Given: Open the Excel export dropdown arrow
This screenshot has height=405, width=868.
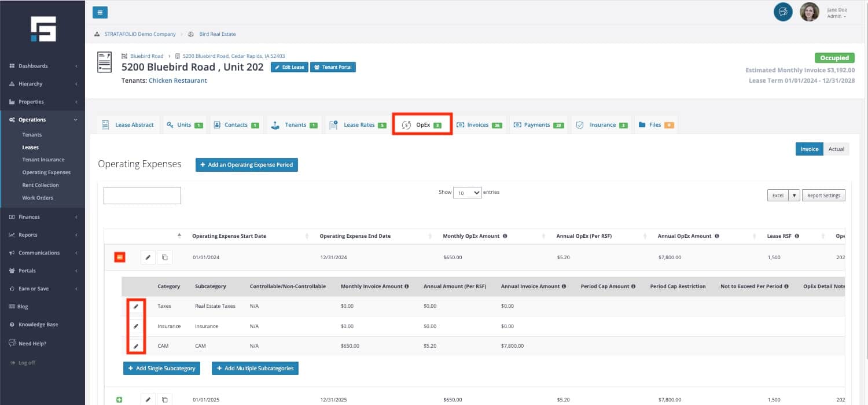Looking at the screenshot, I should point(794,196).
